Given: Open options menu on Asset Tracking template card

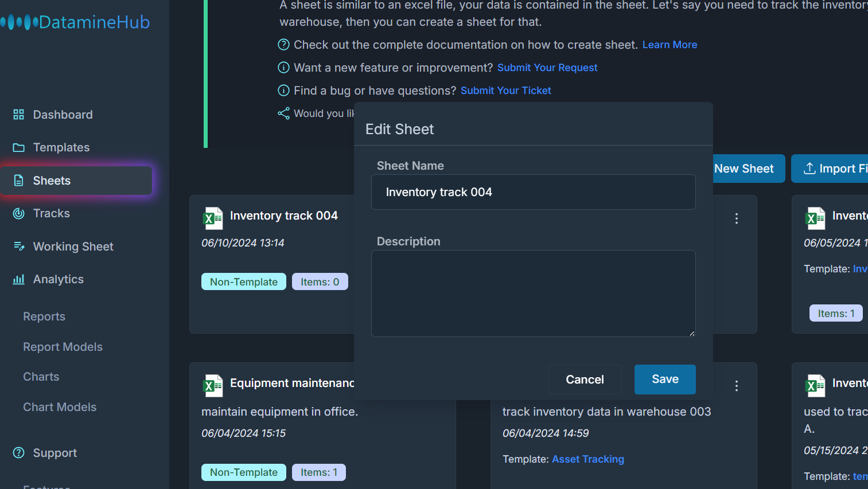Looking at the screenshot, I should [x=737, y=386].
